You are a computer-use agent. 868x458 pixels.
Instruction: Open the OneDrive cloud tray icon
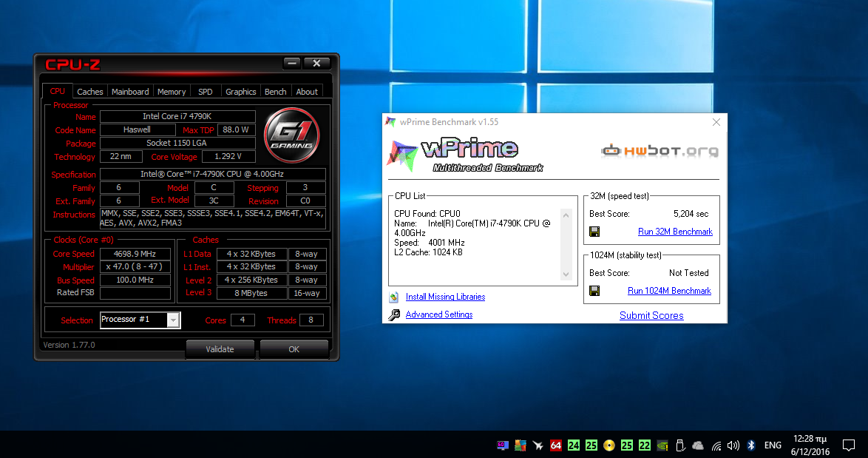click(698, 445)
